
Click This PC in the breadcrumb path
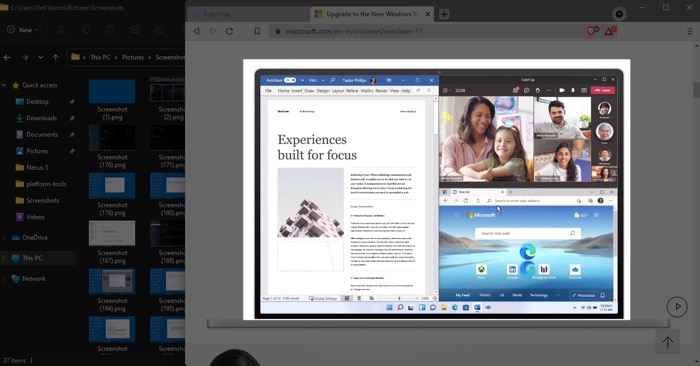coord(100,57)
